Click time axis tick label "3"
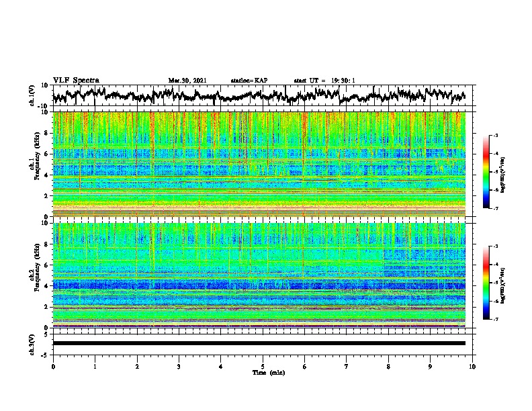Image resolution: width=532 pixels, height=411 pixels. (x=179, y=367)
